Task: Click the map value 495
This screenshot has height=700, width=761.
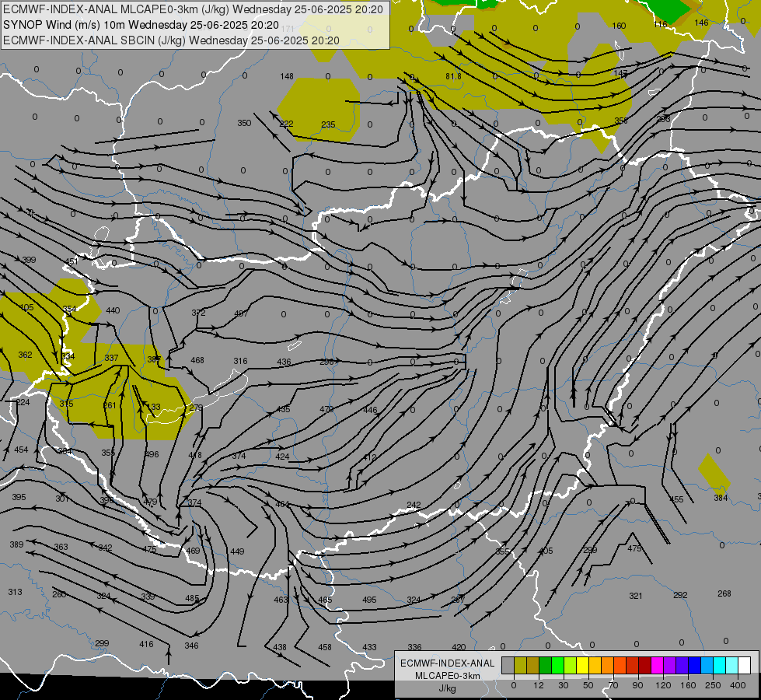Action: pos(369,600)
